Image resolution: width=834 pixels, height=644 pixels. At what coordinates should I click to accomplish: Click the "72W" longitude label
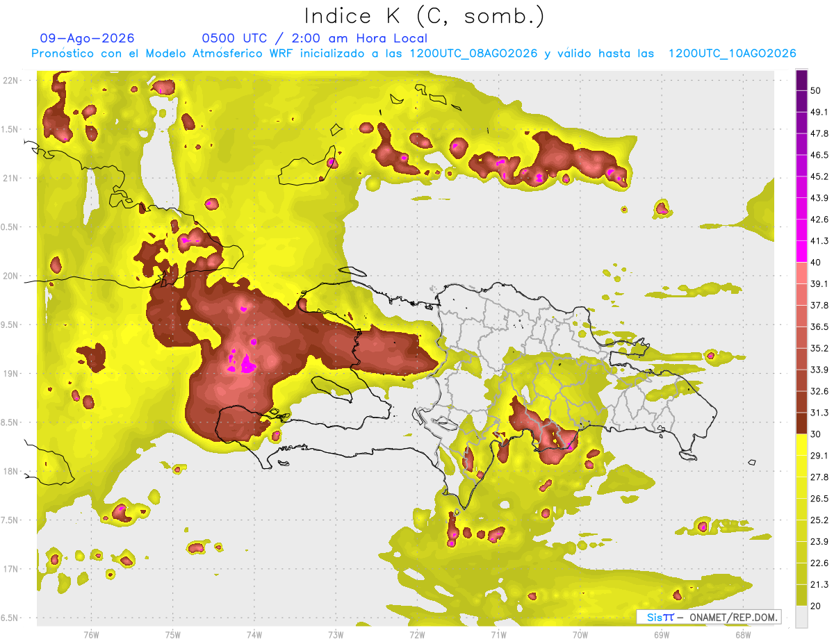[417, 634]
